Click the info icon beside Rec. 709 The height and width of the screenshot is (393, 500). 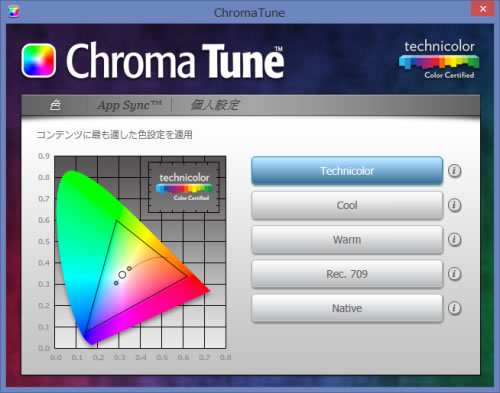pyautogui.click(x=454, y=274)
